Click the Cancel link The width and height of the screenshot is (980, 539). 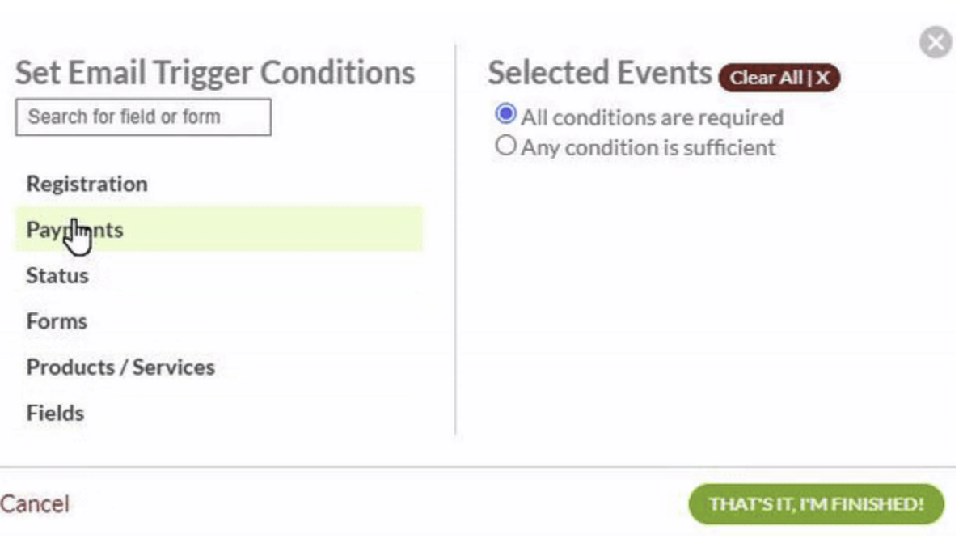pyautogui.click(x=35, y=504)
